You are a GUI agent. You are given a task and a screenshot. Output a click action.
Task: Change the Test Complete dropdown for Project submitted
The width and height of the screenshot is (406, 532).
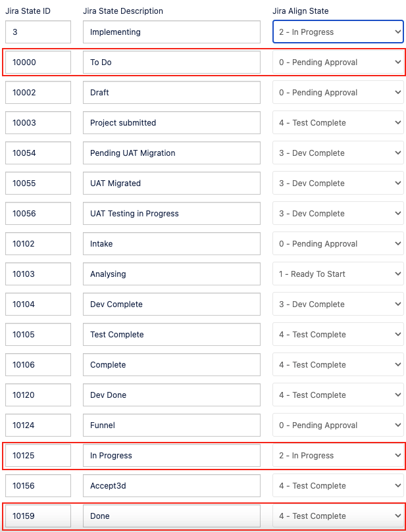point(338,122)
